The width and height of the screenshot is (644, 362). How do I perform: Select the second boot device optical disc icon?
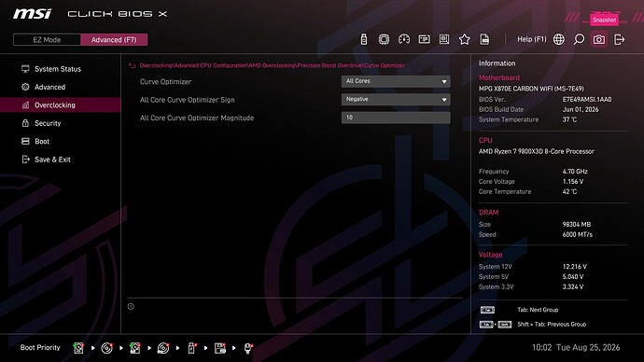click(x=106, y=348)
